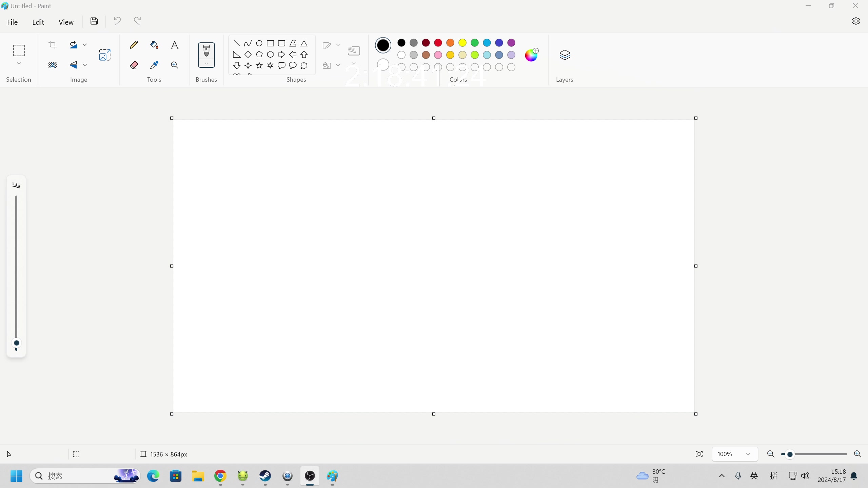Open Steam from taskbar
This screenshot has width=868, height=488.
[265, 476]
